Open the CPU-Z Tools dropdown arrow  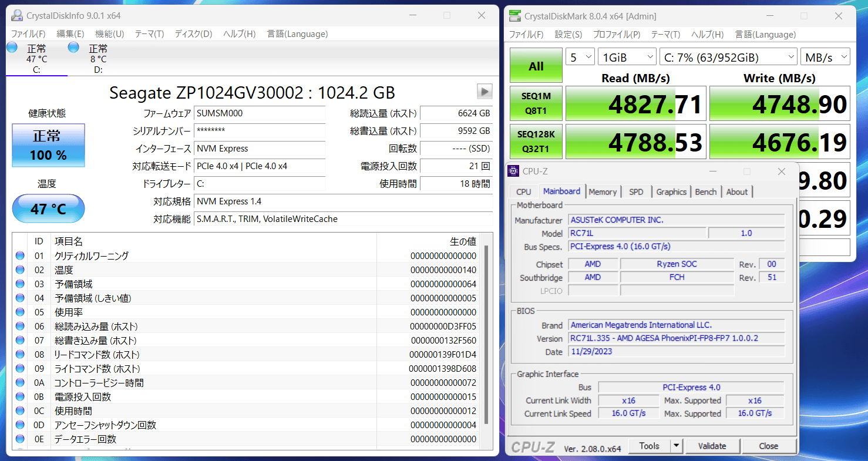677,446
